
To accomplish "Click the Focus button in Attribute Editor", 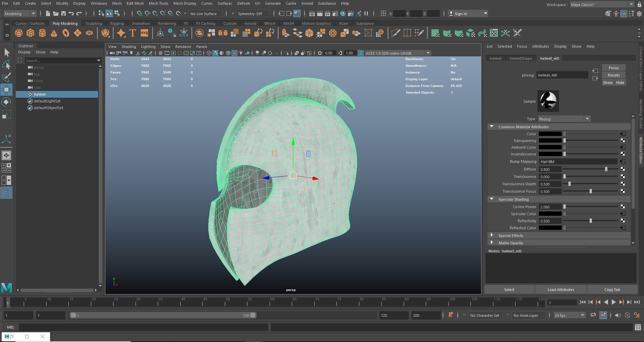I will (x=613, y=68).
